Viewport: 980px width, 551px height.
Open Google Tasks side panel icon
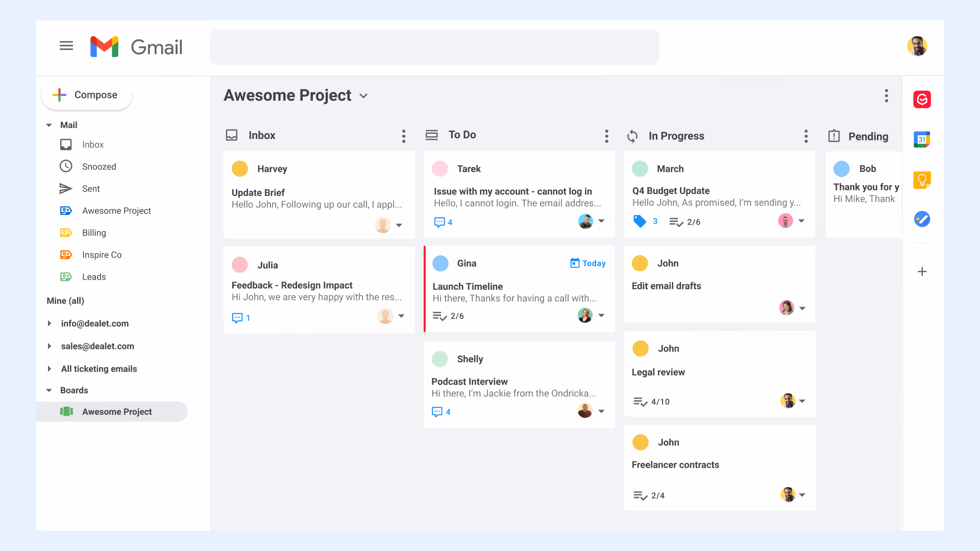pyautogui.click(x=922, y=219)
